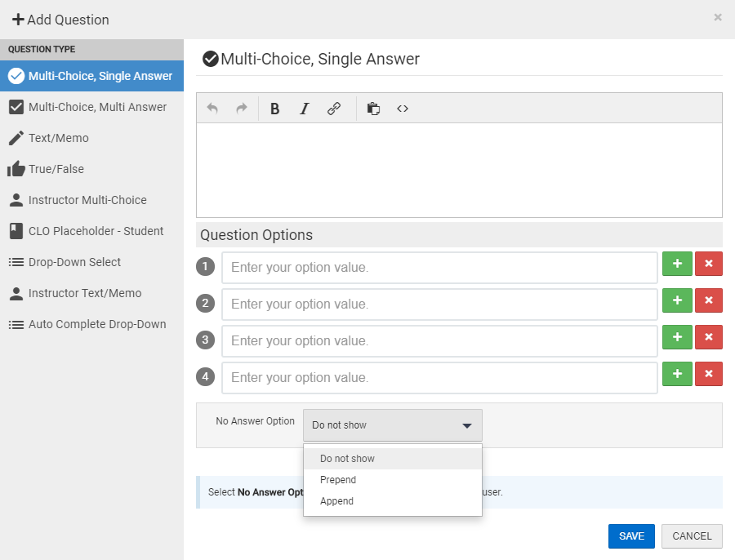Click inside the question text editor area
The image size is (735, 560).
(459, 170)
